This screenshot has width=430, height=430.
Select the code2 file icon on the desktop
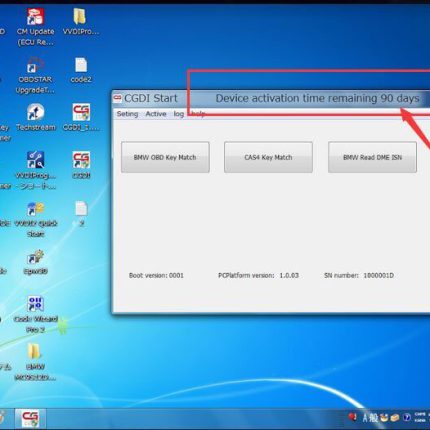tap(81, 70)
